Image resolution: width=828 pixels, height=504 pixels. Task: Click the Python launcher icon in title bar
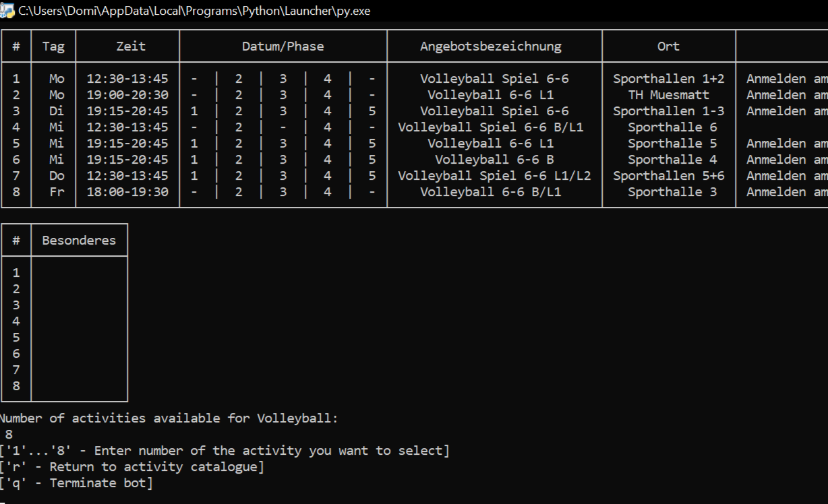8,11
